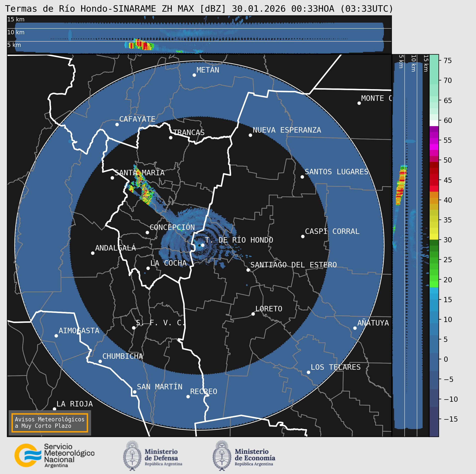Click the Andalgalá location dot
The width and height of the screenshot is (476, 474).
[93, 253]
